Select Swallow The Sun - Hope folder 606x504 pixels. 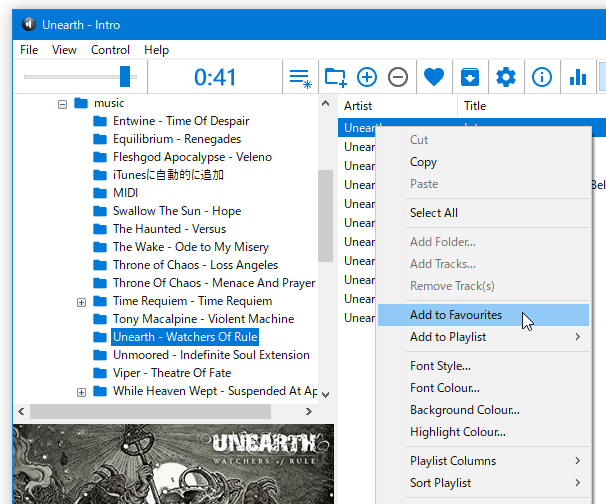(177, 211)
